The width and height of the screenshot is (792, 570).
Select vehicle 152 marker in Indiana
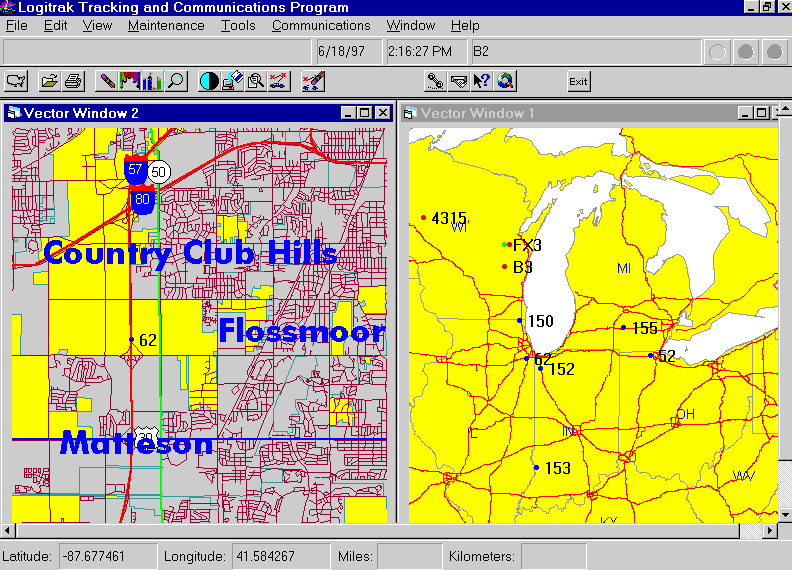click(x=540, y=368)
